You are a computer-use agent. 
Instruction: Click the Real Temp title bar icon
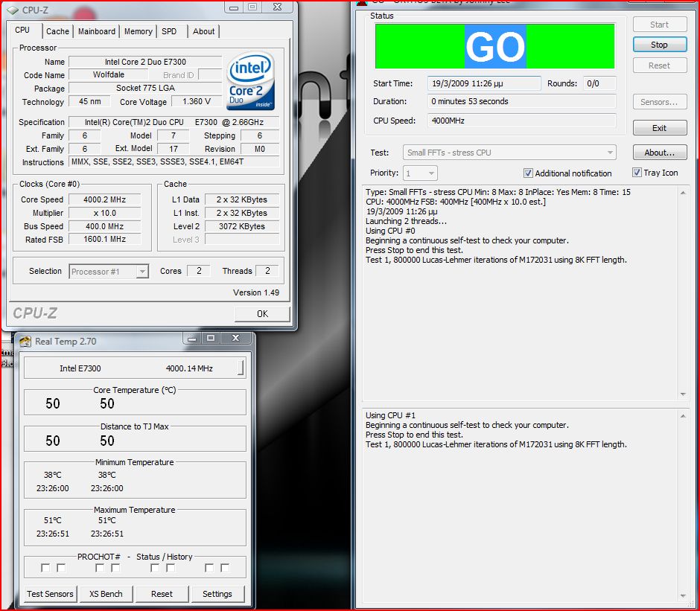click(x=25, y=342)
